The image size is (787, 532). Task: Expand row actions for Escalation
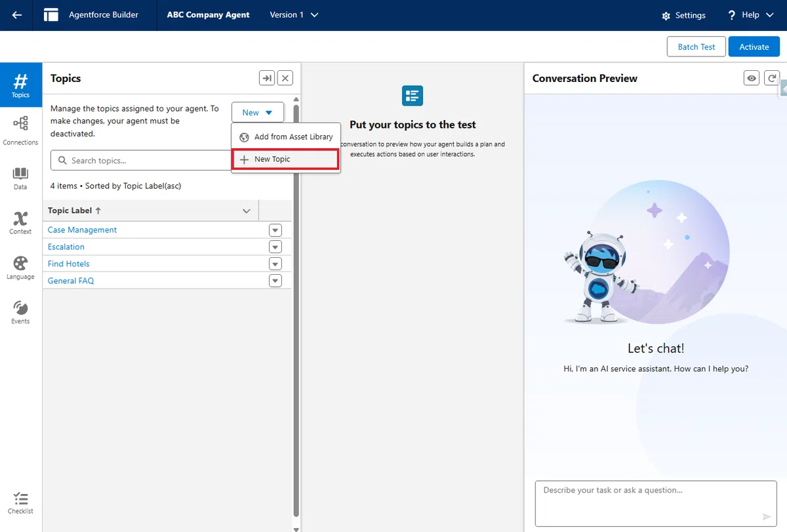[275, 247]
